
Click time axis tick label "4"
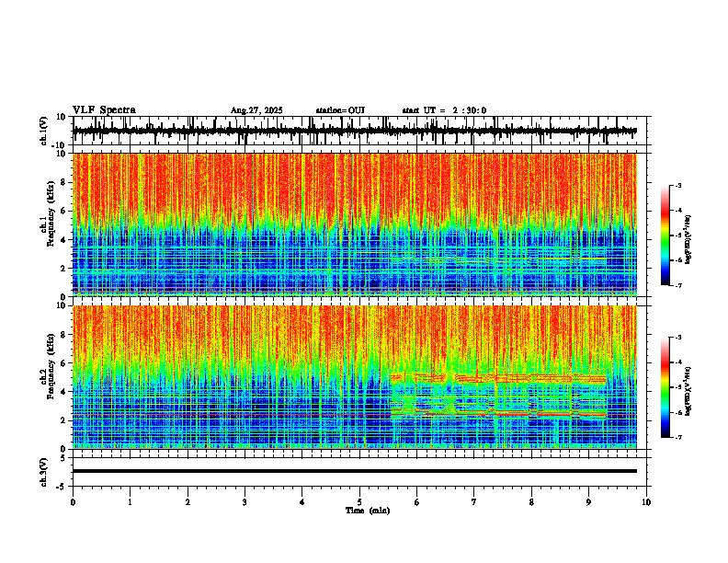pyautogui.click(x=301, y=502)
